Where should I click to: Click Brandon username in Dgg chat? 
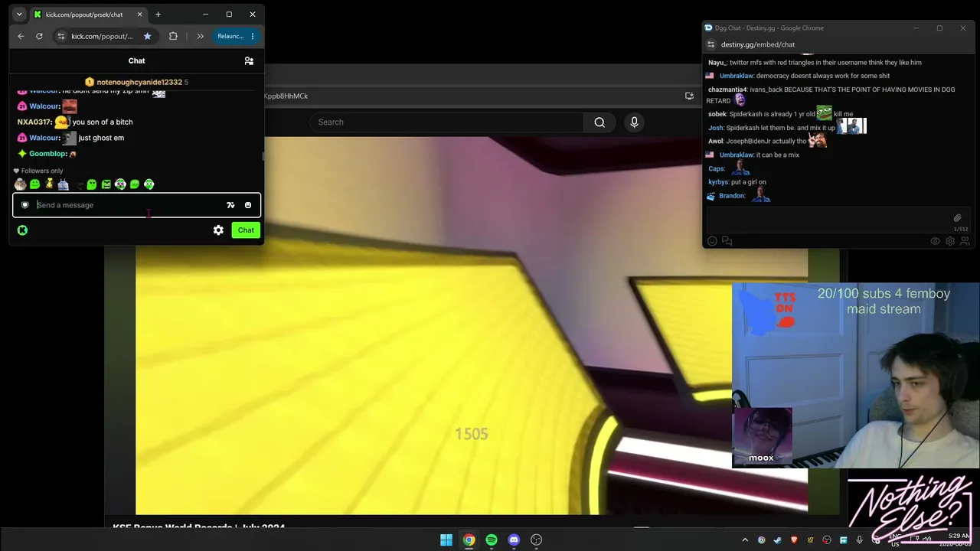[732, 196]
